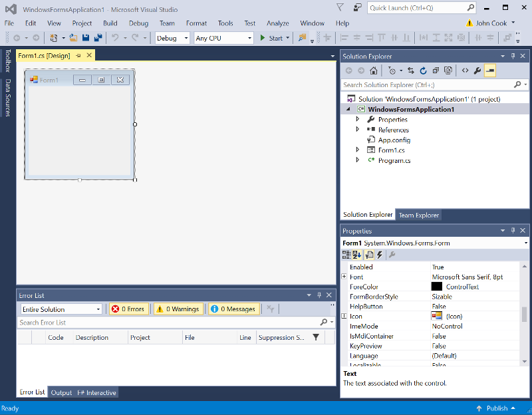Viewport: 532px width, 415px height.
Task: Open the Toolbox side tab
Action: [x=8, y=61]
